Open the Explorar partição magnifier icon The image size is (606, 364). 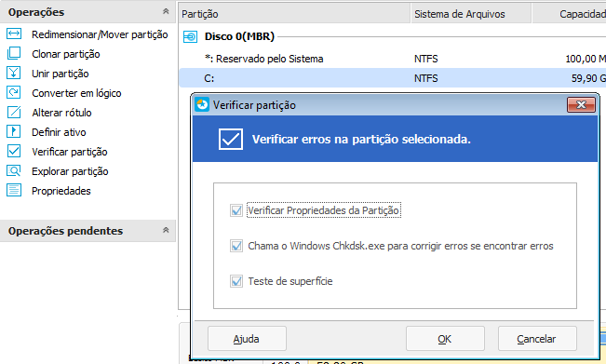pyautogui.click(x=14, y=170)
